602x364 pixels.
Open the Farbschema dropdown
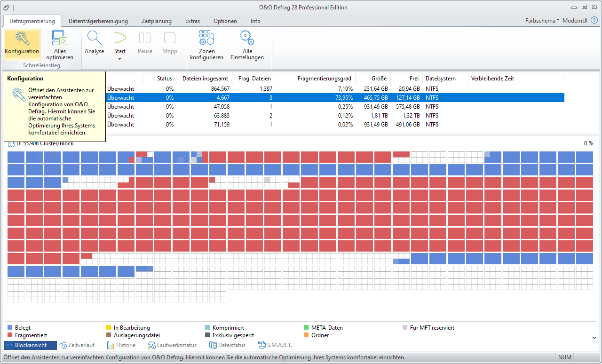[542, 21]
